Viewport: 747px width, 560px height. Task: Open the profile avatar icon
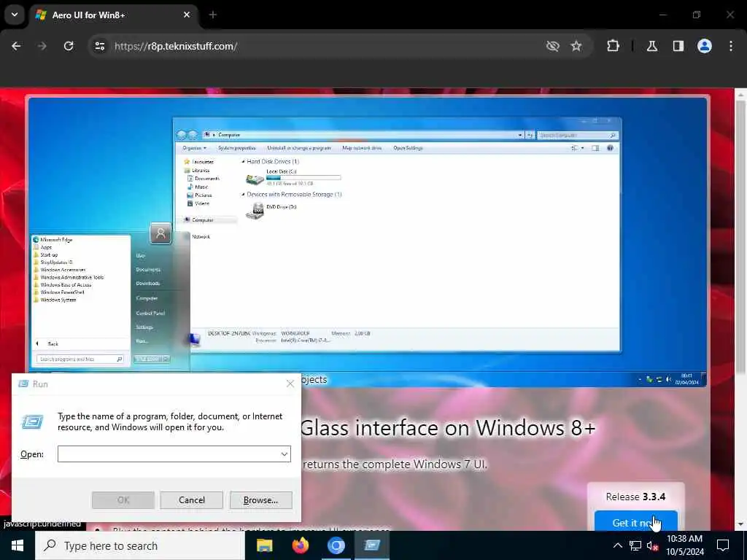[x=705, y=46]
